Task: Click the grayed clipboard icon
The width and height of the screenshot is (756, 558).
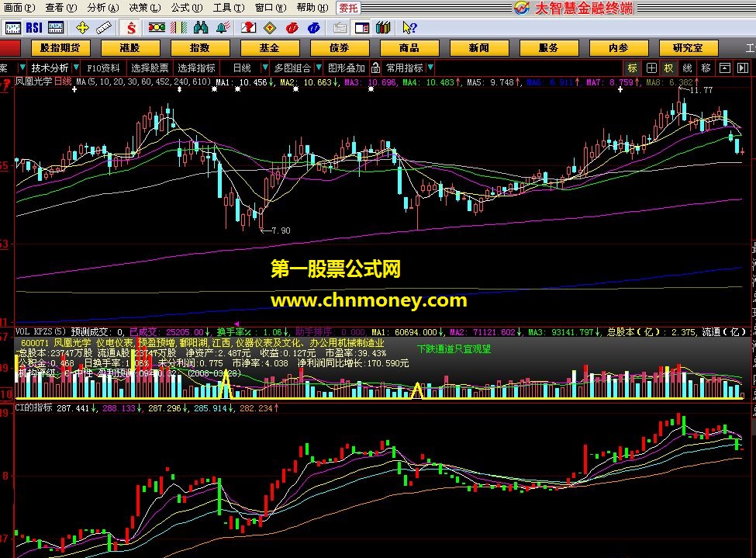Action: tap(340, 28)
